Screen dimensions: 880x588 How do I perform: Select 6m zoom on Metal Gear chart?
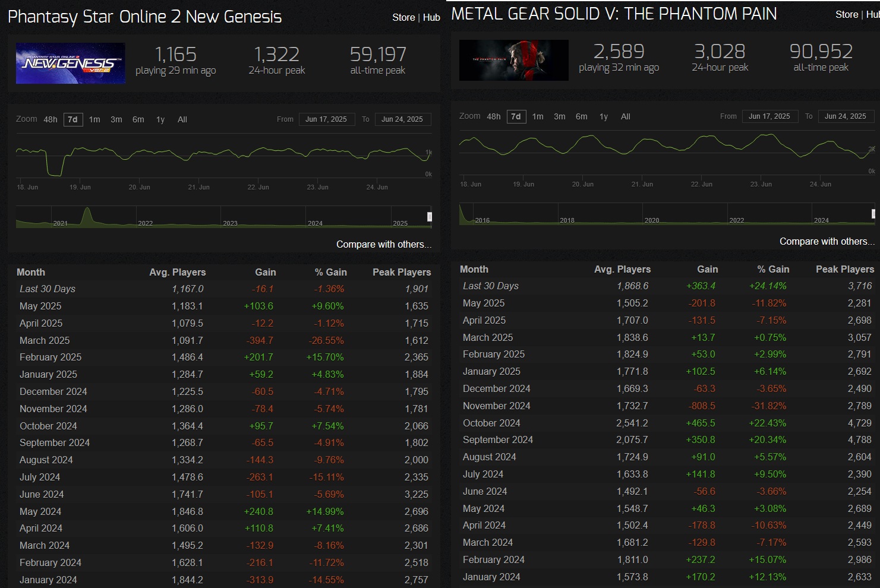pos(582,116)
